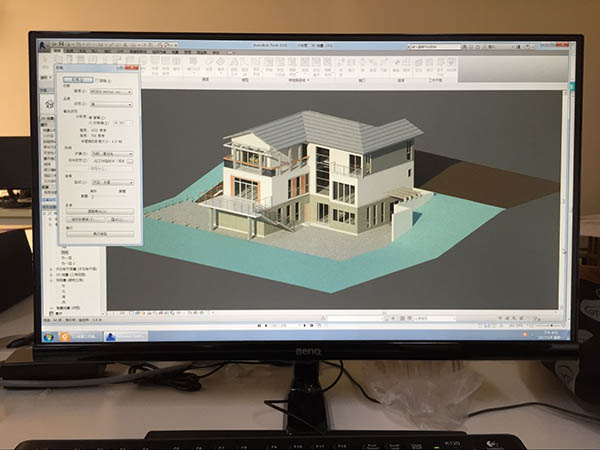Click the Revit icon in the taskbar
Screen dimensions: 600x450
(112, 337)
